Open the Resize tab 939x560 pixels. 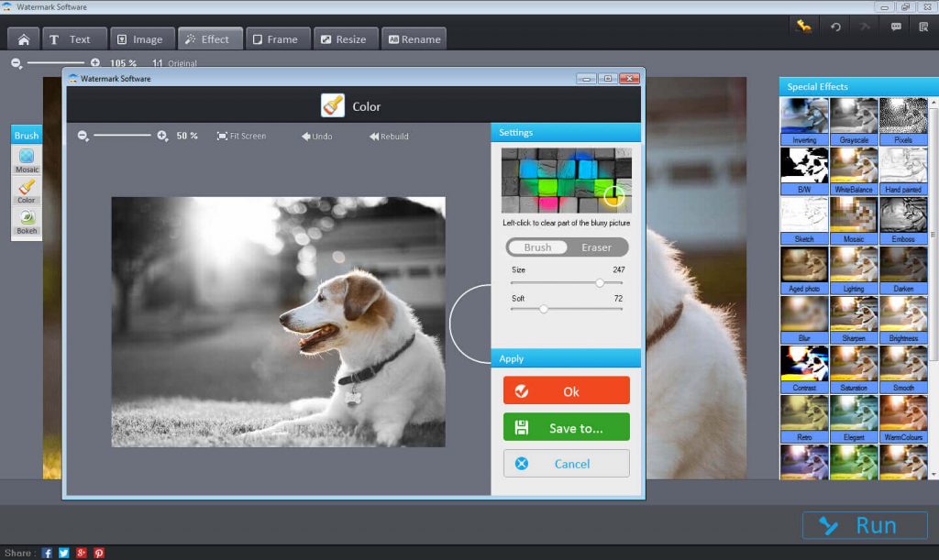[341, 39]
